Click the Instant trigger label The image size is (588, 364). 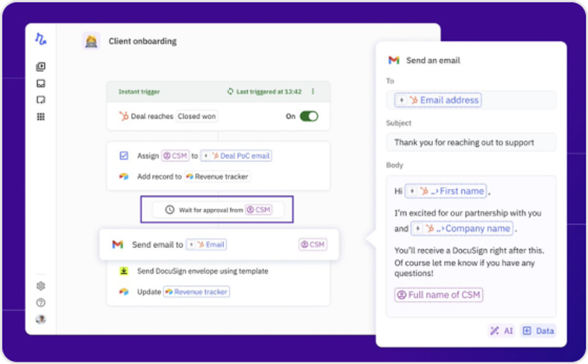[x=139, y=92]
